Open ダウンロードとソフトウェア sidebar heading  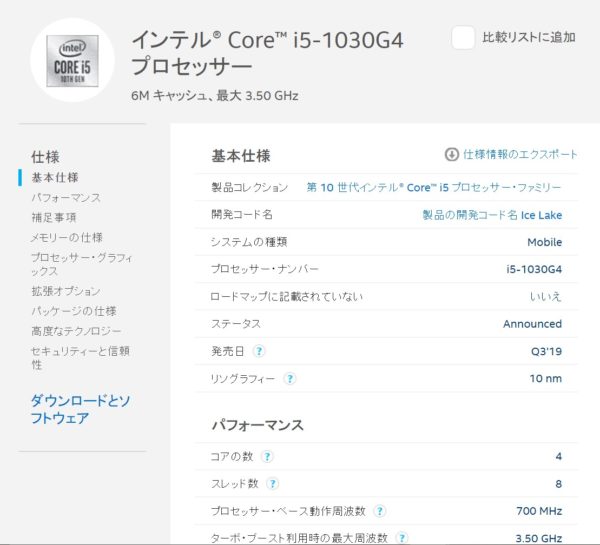click(x=81, y=409)
